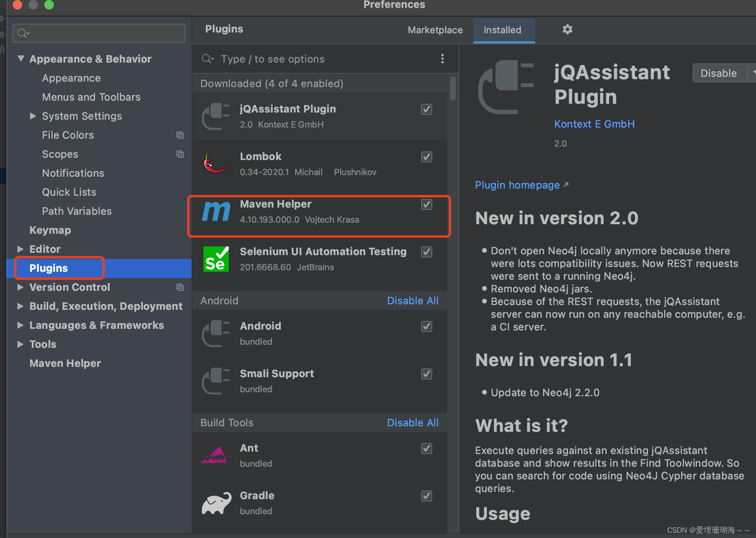Select the Appearance settings item

pyautogui.click(x=72, y=78)
